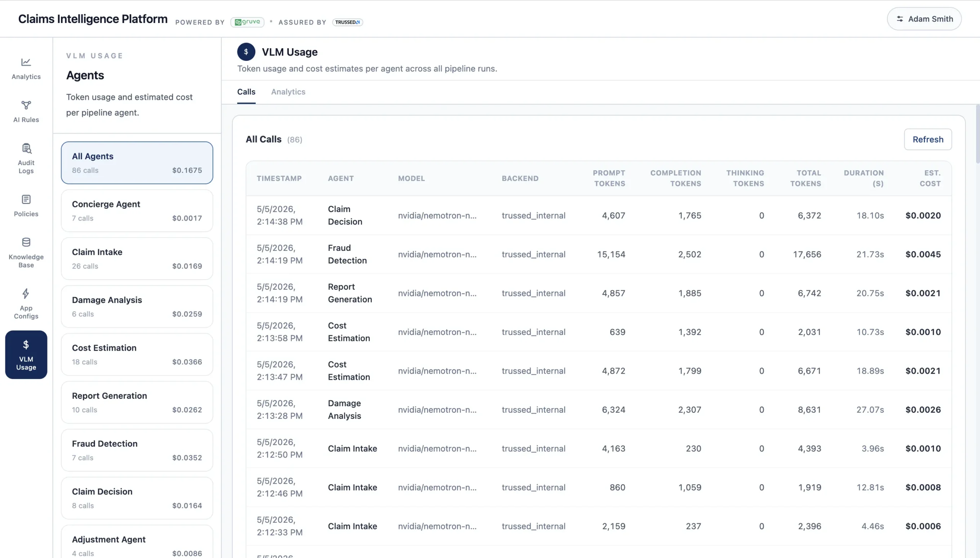Switch to the Analytics tab
The image size is (980, 558).
pyautogui.click(x=288, y=91)
